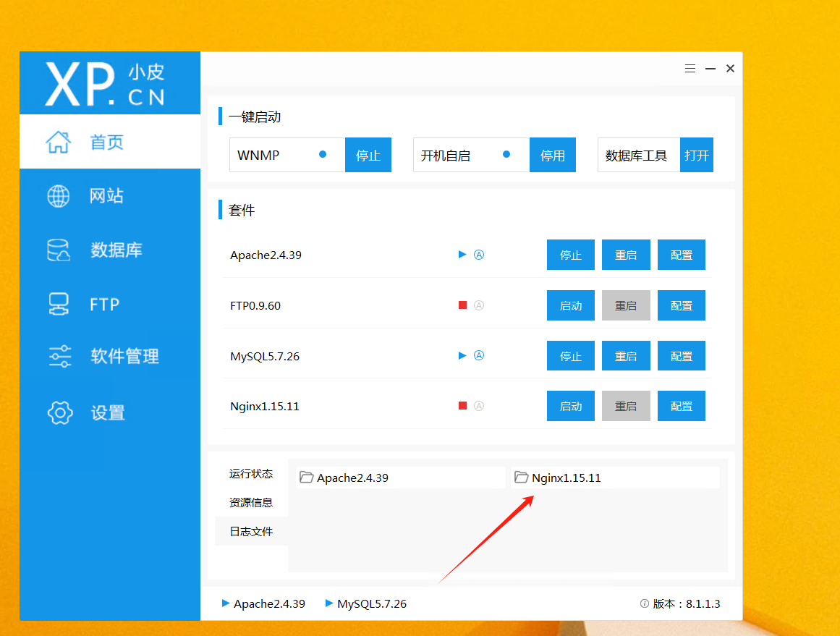Open Apache2.4.39 配置 settings
840x636 pixels.
pyautogui.click(x=682, y=255)
